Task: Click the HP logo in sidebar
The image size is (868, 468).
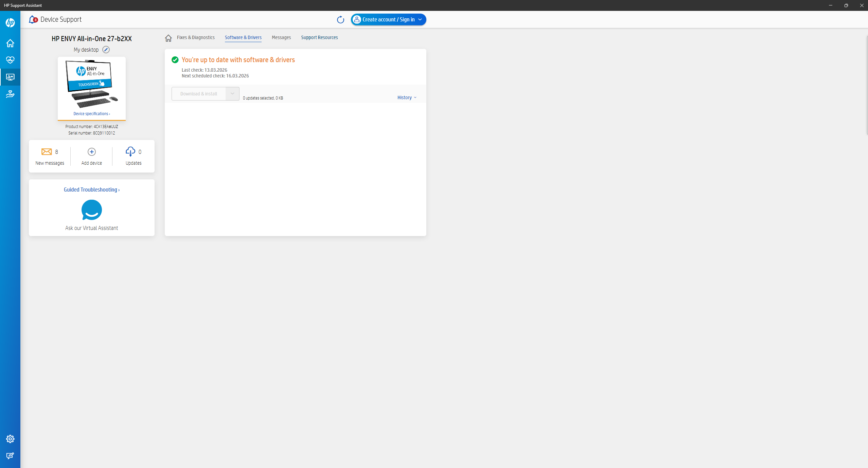Action: tap(10, 23)
